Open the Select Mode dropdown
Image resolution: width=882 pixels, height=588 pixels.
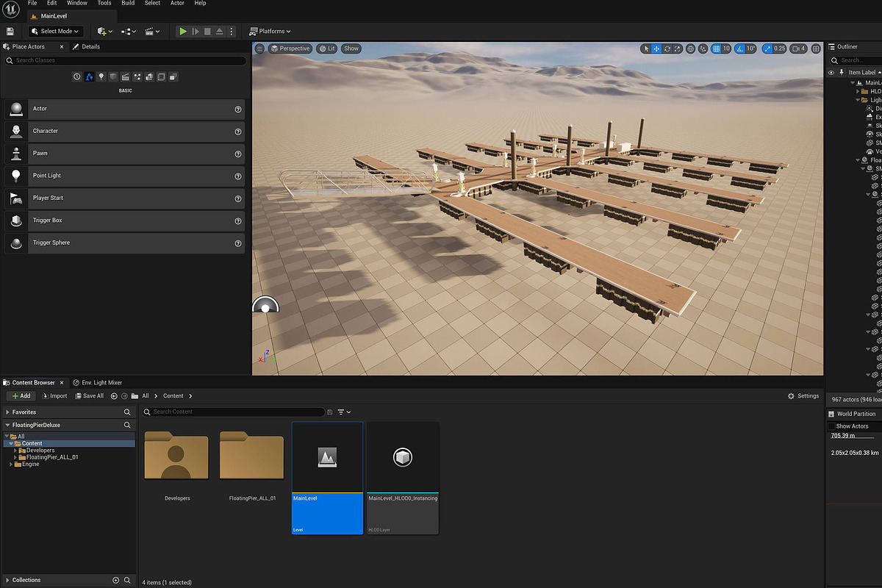pos(54,32)
